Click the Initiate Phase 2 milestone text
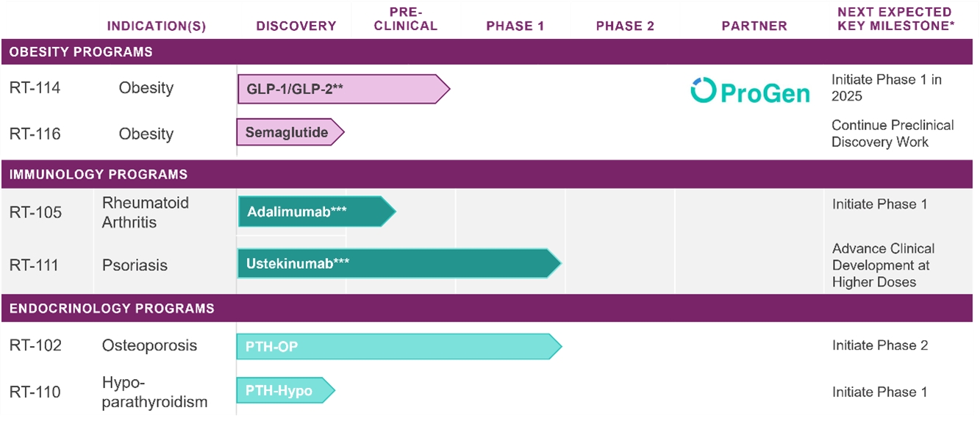 click(880, 345)
